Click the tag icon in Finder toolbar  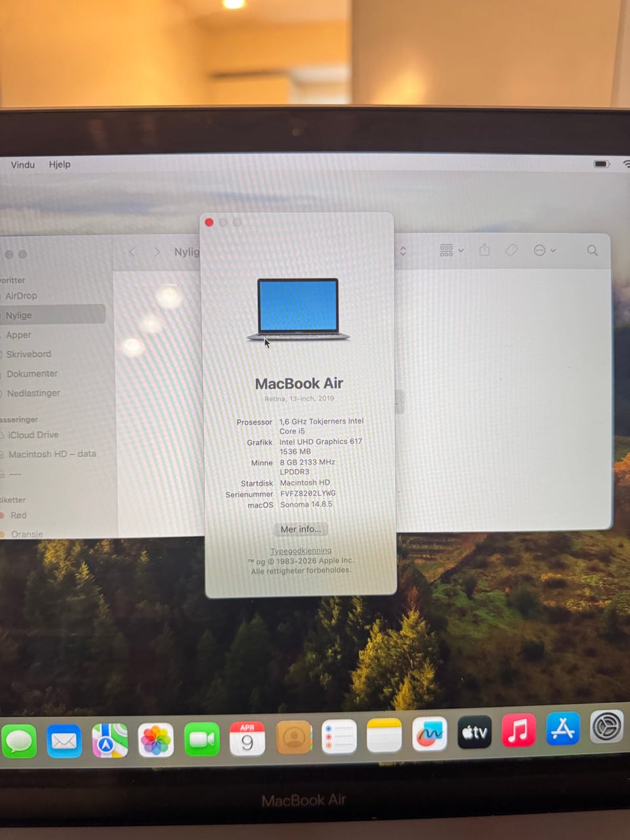[511, 250]
